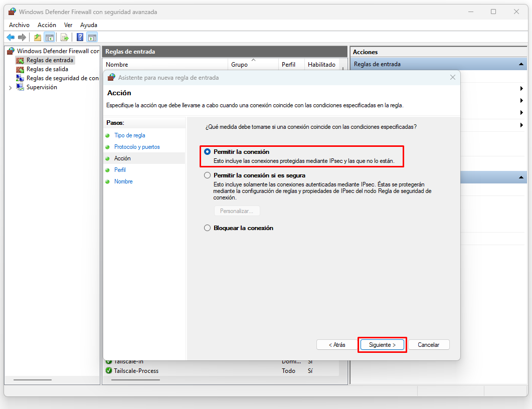Open the first submenu arrow in Acciones pane

[x=521, y=89]
